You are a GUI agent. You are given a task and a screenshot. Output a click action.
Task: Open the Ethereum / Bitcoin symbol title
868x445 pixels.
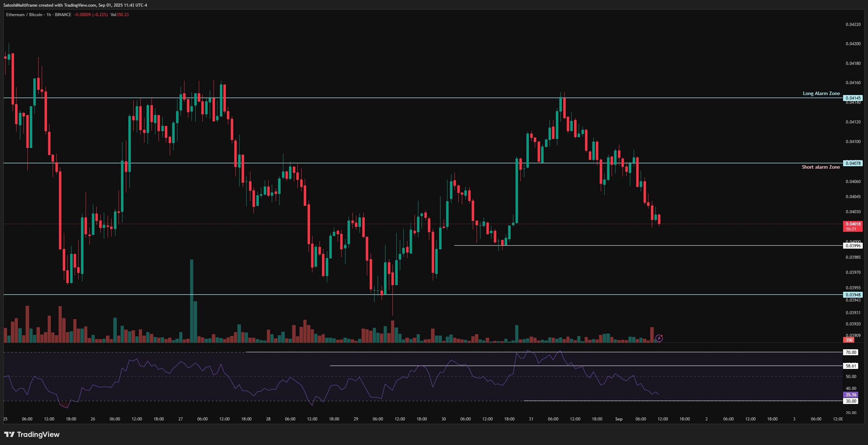(24, 15)
